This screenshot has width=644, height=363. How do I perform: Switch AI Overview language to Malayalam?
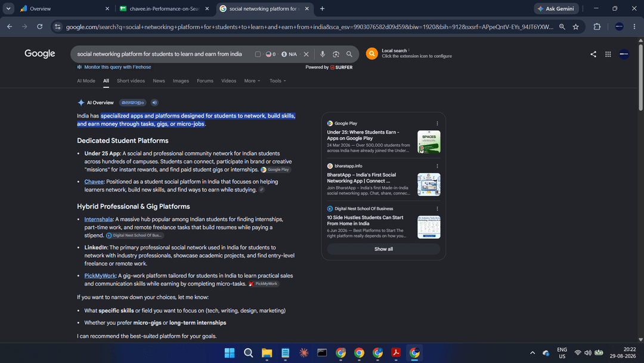click(132, 102)
